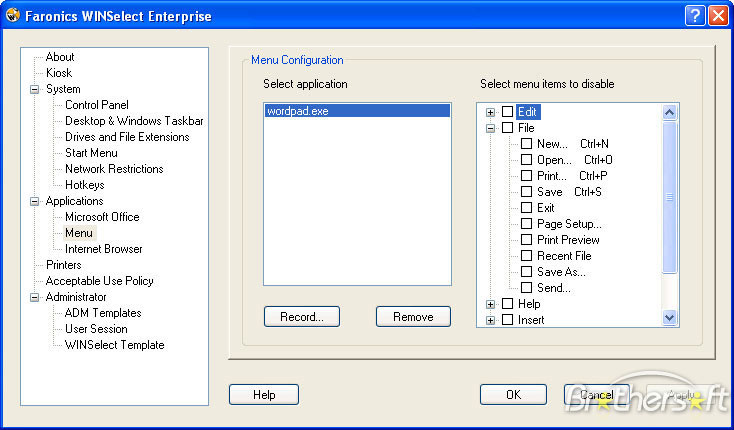Screen dimensions: 734x430
Task: Tick the Recent File checkbox
Action: click(527, 255)
